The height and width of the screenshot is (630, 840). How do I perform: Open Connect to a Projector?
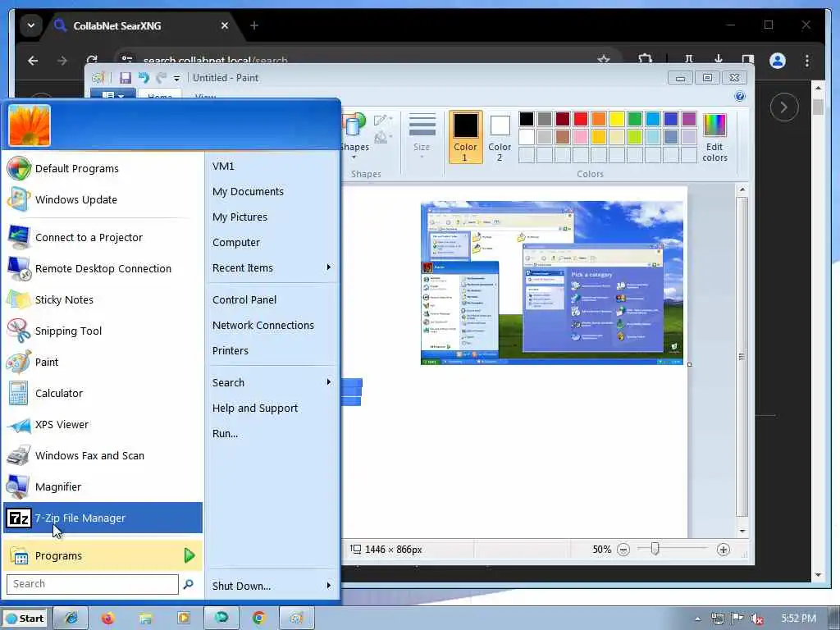click(x=103, y=237)
